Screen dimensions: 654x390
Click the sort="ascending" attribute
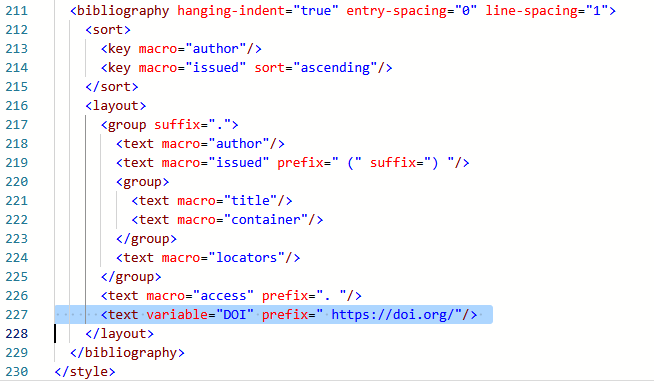pyautogui.click(x=316, y=68)
